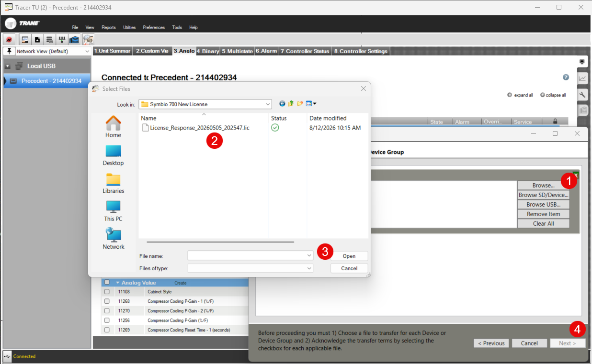Click the Local USB network icon

(x=19, y=66)
